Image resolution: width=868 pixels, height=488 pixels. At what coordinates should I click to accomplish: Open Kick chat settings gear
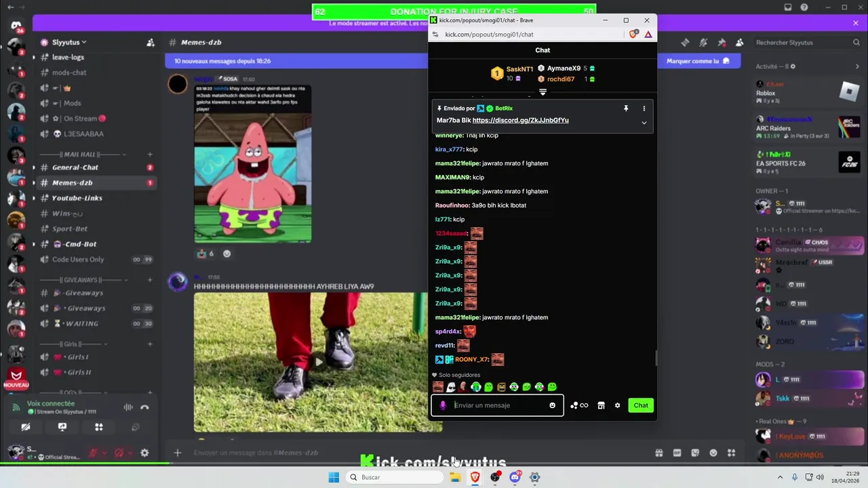click(x=617, y=405)
